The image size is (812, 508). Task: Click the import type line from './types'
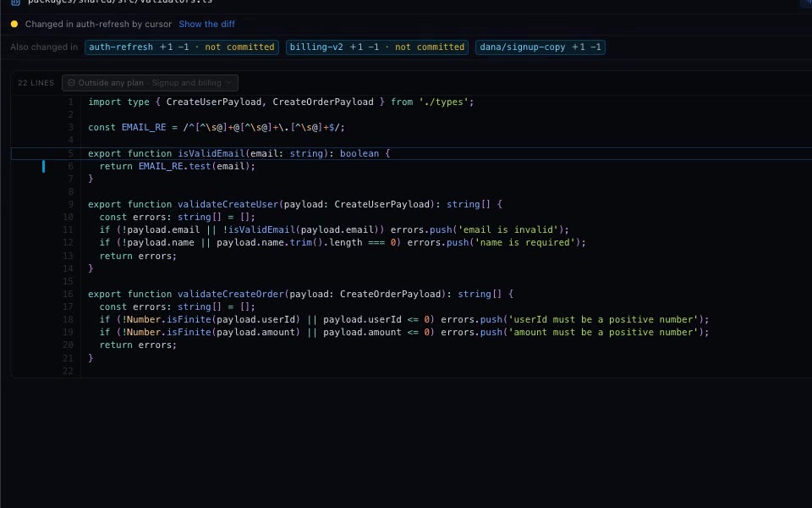click(281, 102)
